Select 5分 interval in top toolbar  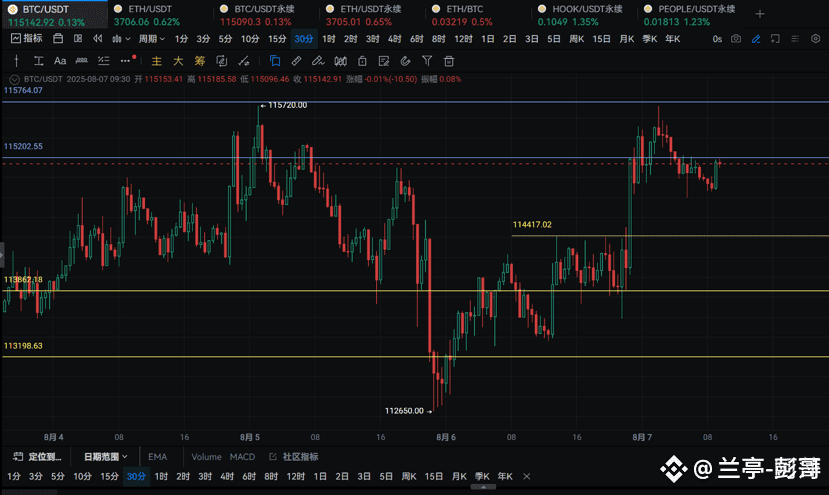coord(225,39)
